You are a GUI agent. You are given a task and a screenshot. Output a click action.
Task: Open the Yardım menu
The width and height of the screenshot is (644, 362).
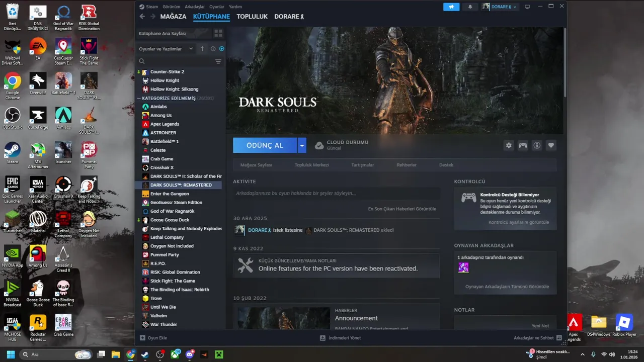point(235,7)
